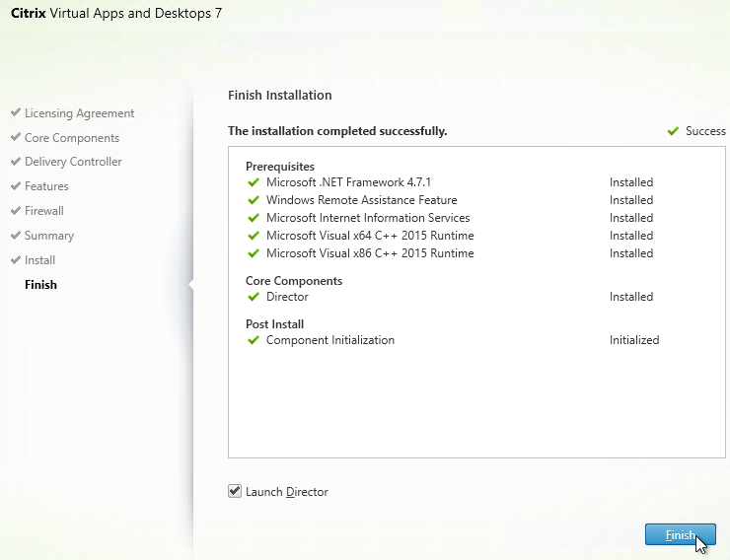The image size is (730, 560).
Task: Click 'Installed' status for .NET Framework
Action: pos(631,181)
